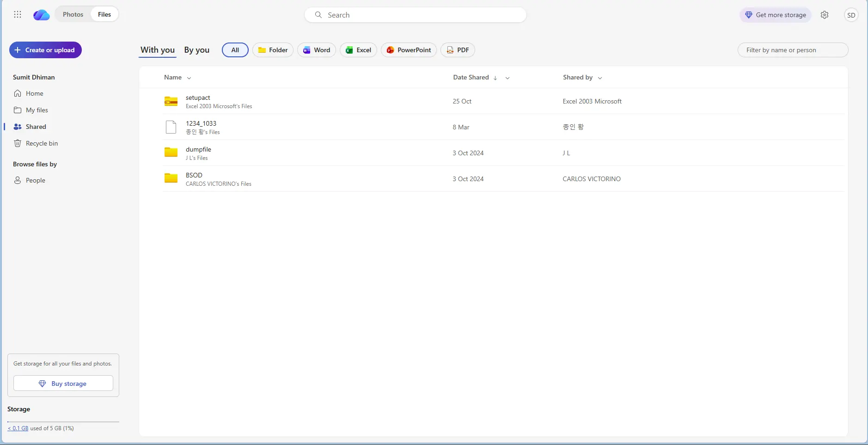This screenshot has height=445, width=868.
Task: Switch to the Photos tab
Action: 73,14
